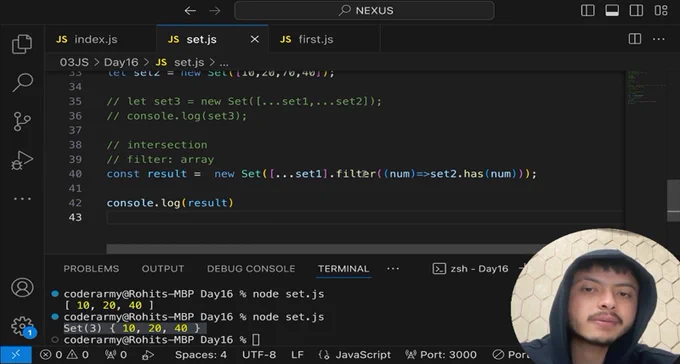Go back with the left arrow
The image size is (680, 364).
tap(190, 10)
